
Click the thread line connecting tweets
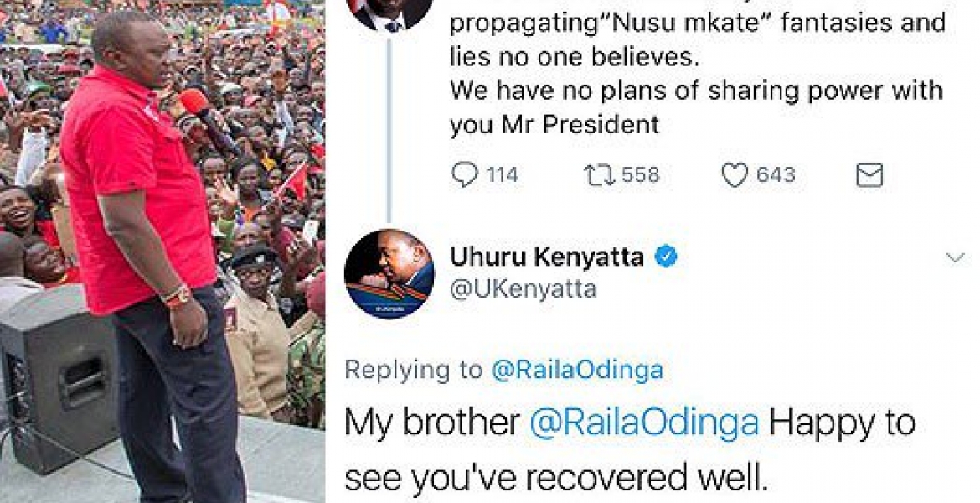[390, 128]
